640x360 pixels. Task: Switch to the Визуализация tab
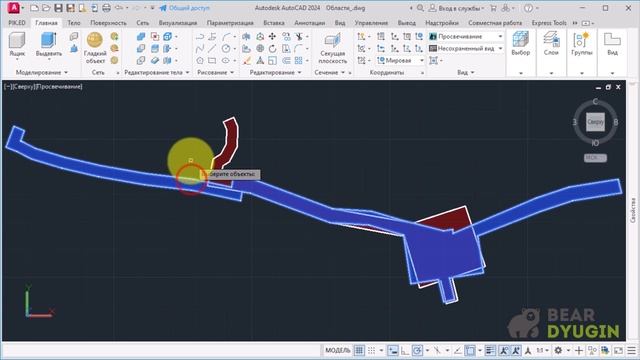pyautogui.click(x=178, y=23)
